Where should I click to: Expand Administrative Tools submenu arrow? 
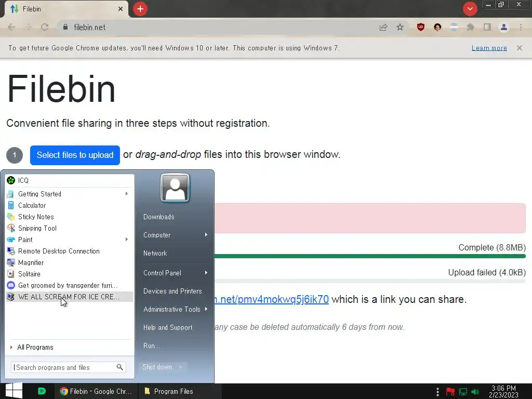(206, 309)
